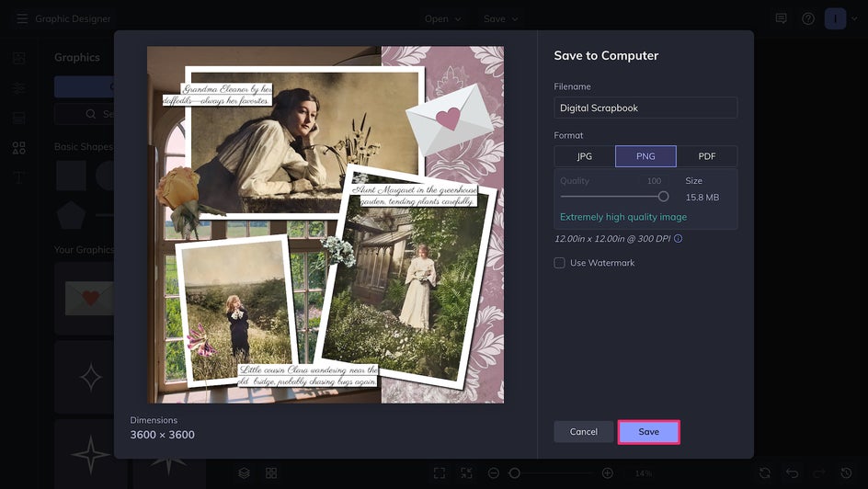The height and width of the screenshot is (489, 868).
Task: Open the Graphics shapes sidebar icon
Action: tap(18, 148)
